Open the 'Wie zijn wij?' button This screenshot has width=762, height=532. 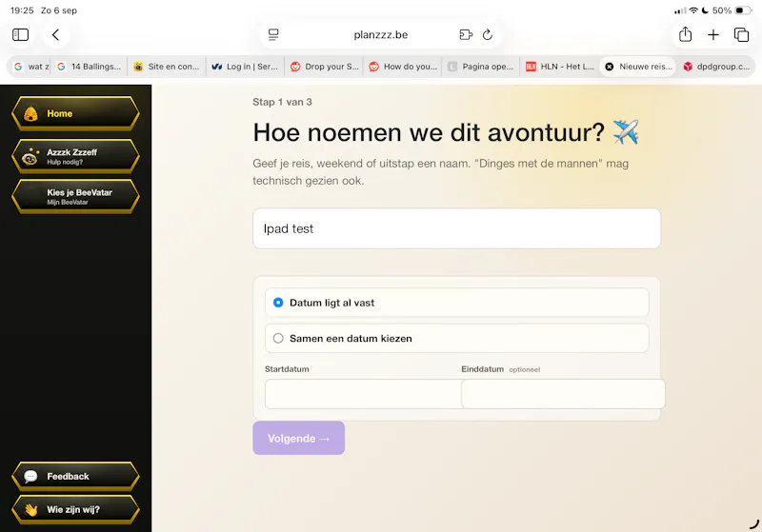click(x=76, y=509)
